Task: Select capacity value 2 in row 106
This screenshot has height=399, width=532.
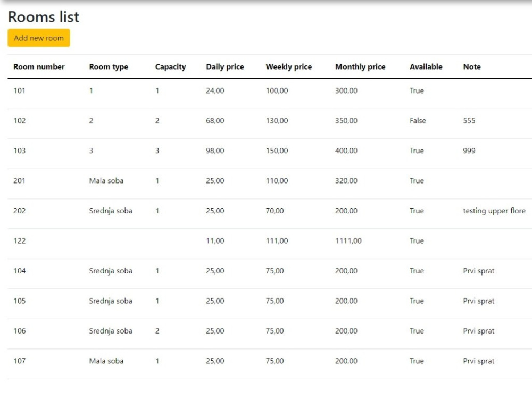Action: click(157, 331)
